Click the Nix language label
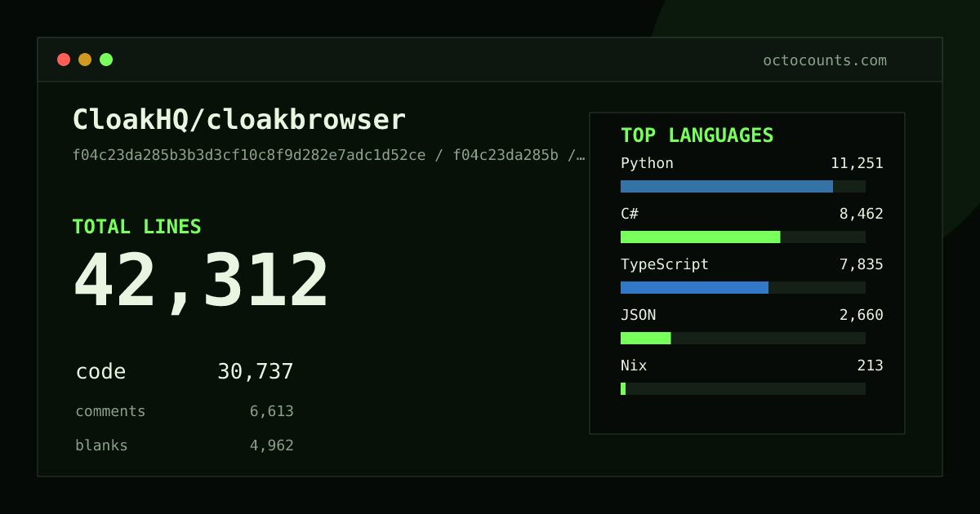980x514 pixels. click(x=634, y=366)
